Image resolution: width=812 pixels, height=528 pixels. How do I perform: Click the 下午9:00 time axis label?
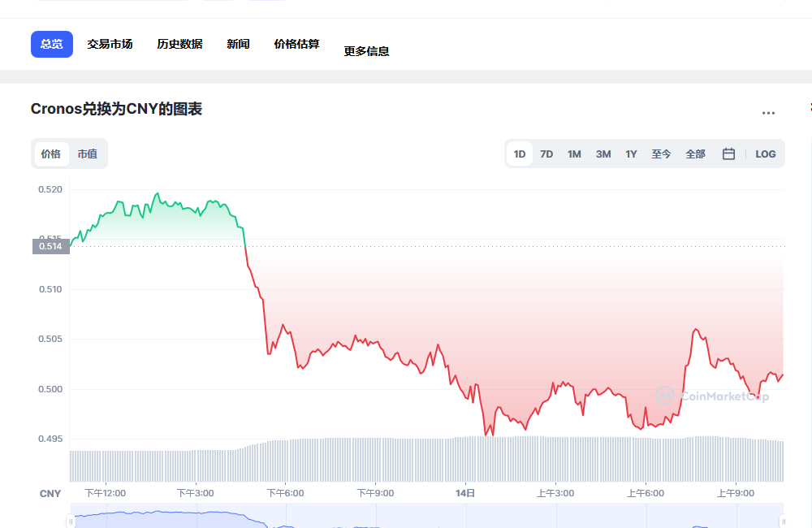(375, 493)
